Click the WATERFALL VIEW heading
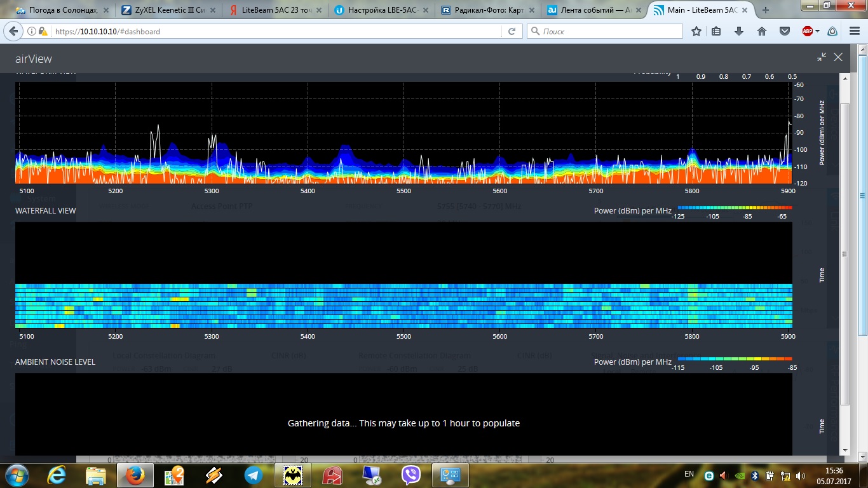This screenshot has width=868, height=488. tap(46, 211)
